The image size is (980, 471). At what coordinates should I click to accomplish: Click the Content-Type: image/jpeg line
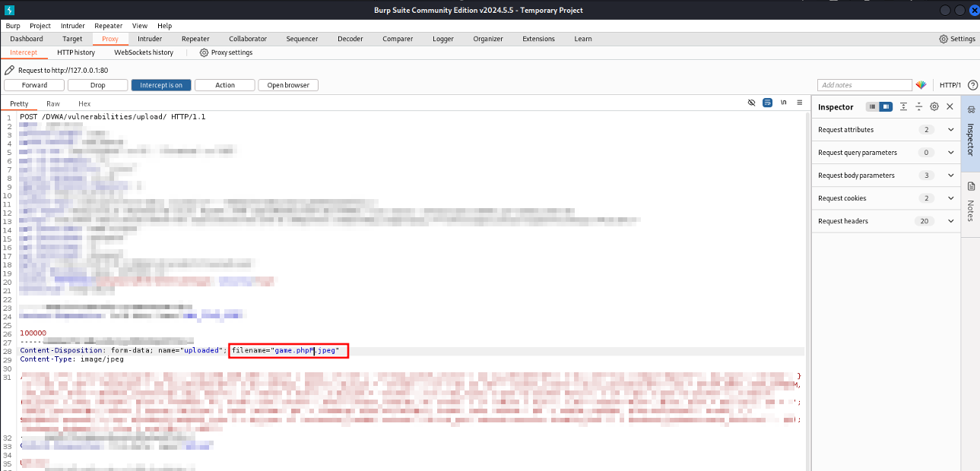click(x=72, y=359)
